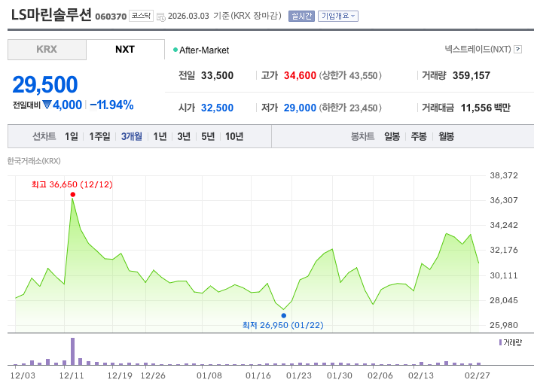This screenshot has height=392, width=534.
Task: Select the 1년 line chart period
Action: click(x=160, y=136)
